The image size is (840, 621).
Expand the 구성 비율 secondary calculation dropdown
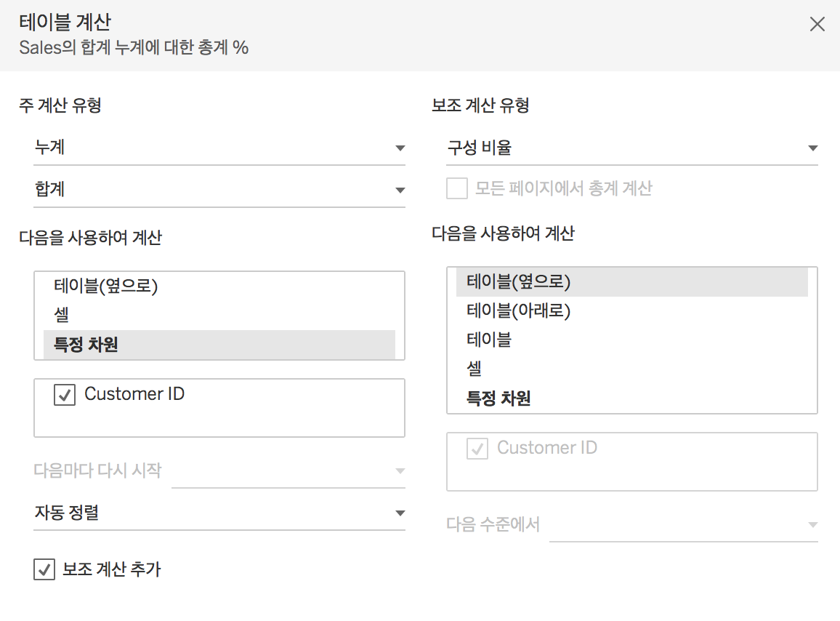coord(632,148)
